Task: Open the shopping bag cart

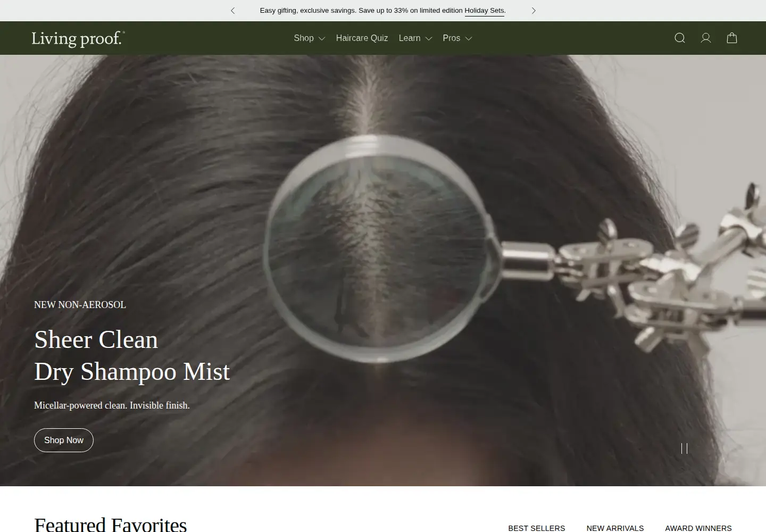Action: pos(732,38)
